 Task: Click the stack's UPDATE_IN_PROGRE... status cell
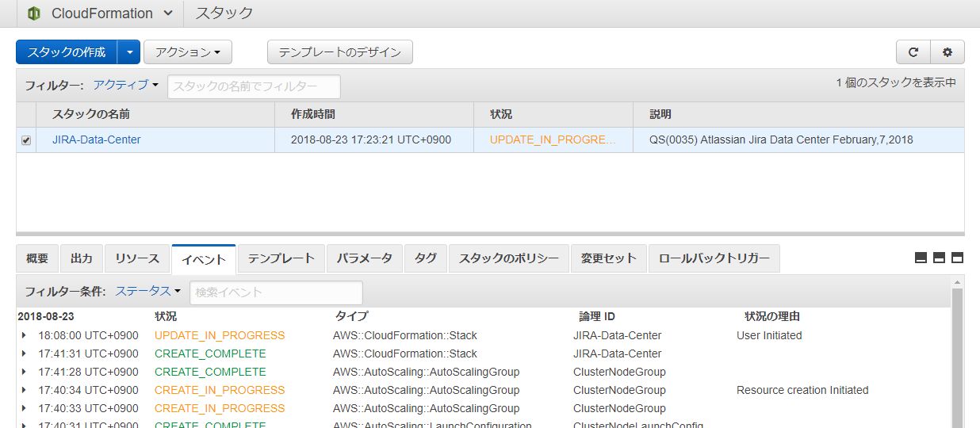pos(553,139)
